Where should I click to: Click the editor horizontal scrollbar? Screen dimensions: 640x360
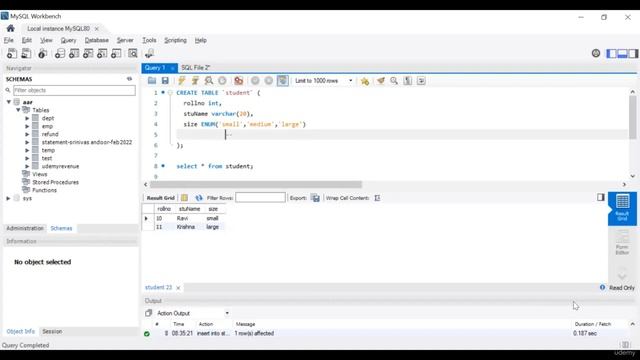(256, 184)
